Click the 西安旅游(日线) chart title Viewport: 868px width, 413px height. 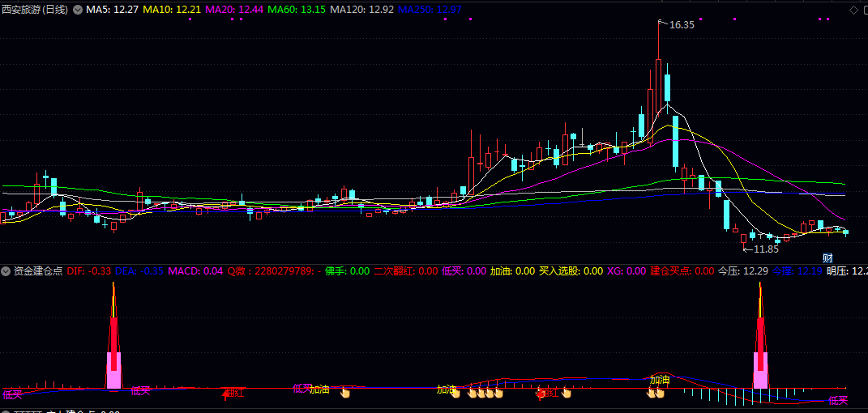[x=35, y=10]
